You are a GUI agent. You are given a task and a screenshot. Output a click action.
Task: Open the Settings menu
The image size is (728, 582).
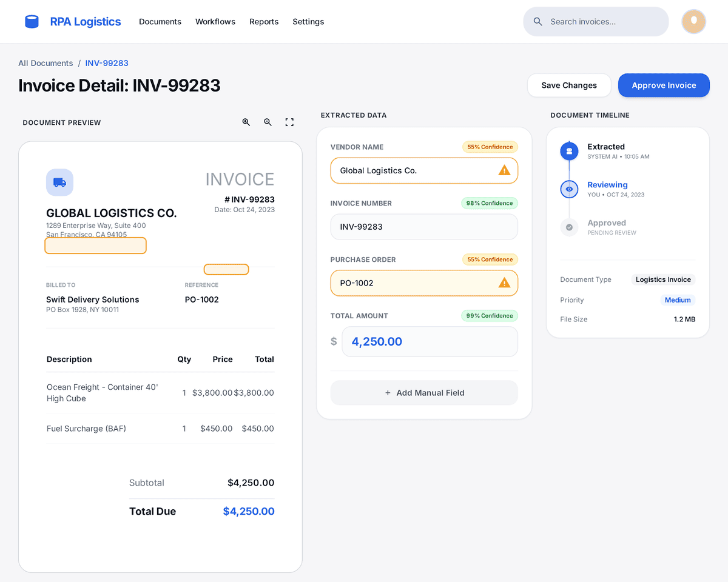coord(308,21)
